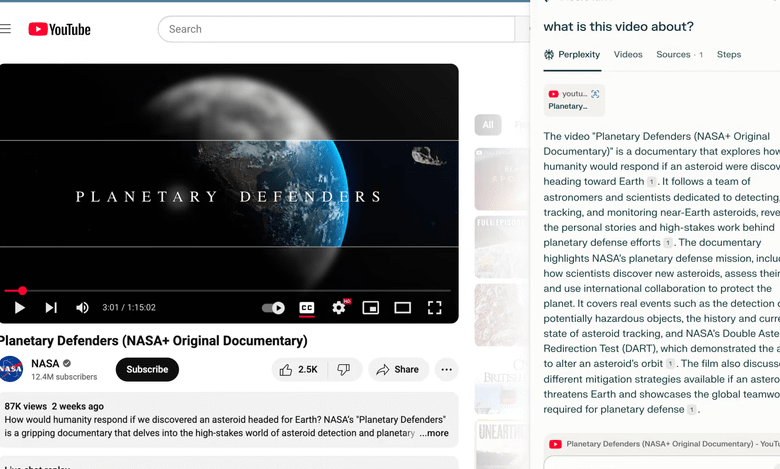Switch to the Perplexity tab
780x469 pixels.
(572, 55)
